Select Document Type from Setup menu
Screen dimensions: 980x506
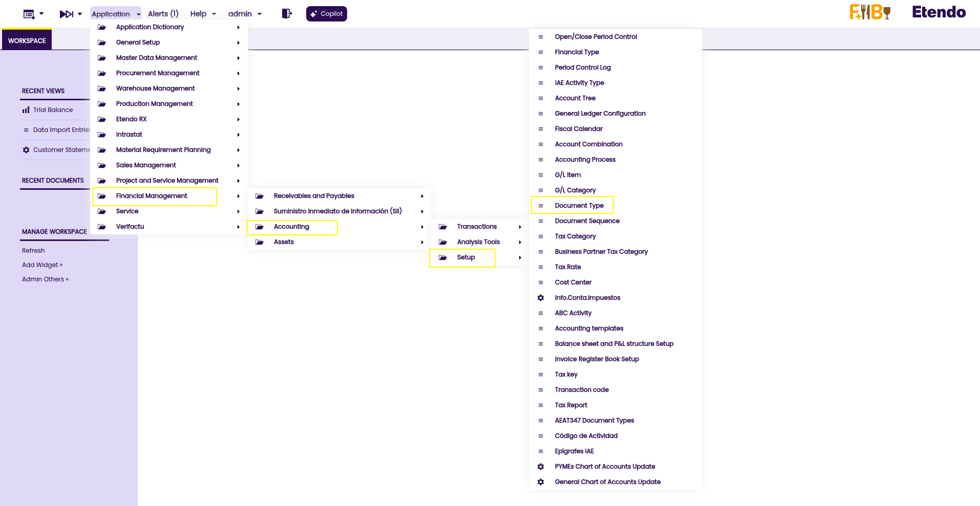click(x=579, y=206)
